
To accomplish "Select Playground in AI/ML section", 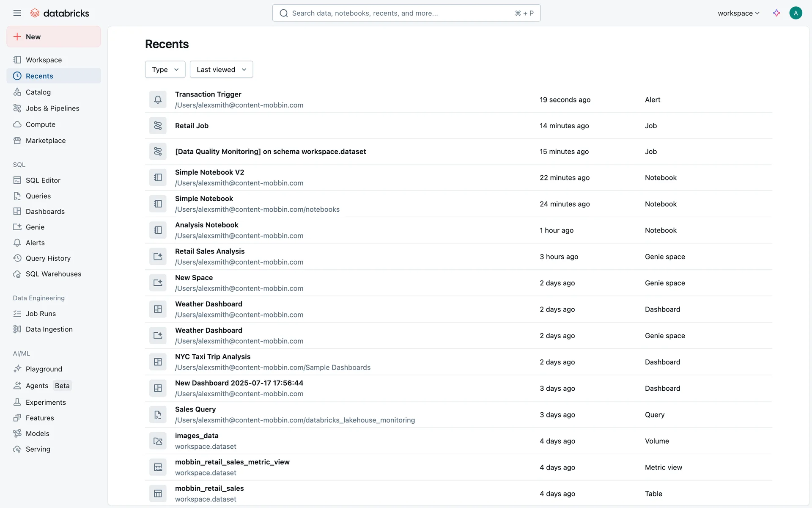I will tap(44, 369).
